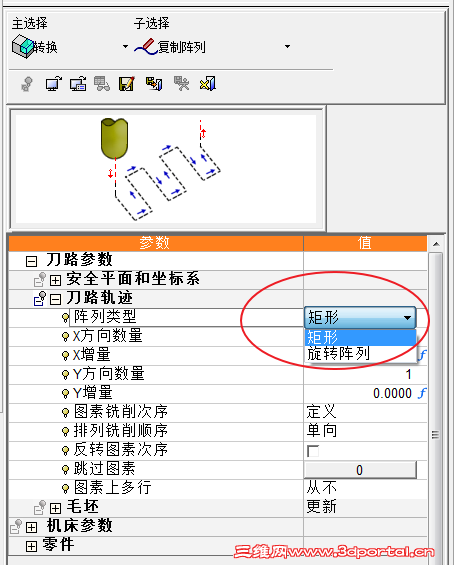
Task: Toggle the 反转图素次序 checkbox
Action: tap(312, 451)
